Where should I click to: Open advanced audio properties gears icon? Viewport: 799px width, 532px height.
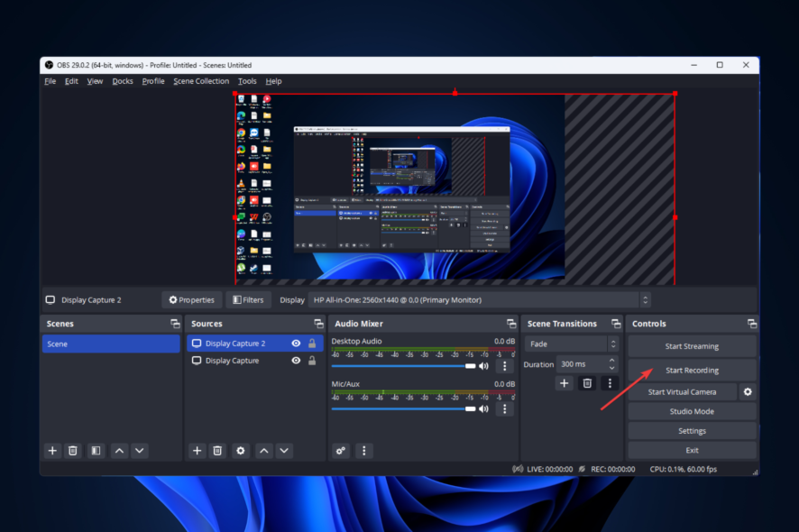pos(341,450)
